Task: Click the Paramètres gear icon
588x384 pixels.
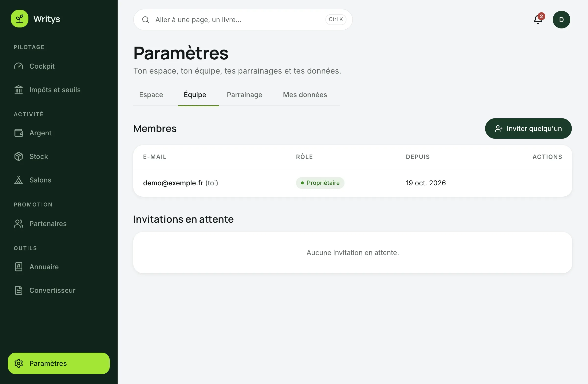Action: [19, 363]
